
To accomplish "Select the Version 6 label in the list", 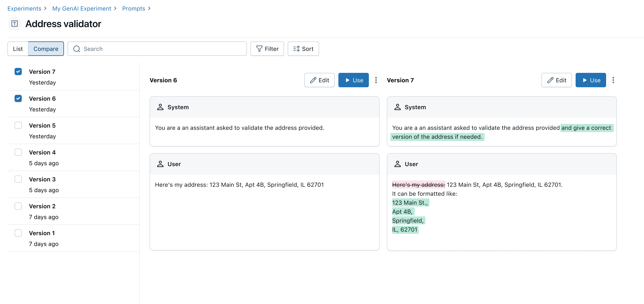I will click(x=42, y=99).
